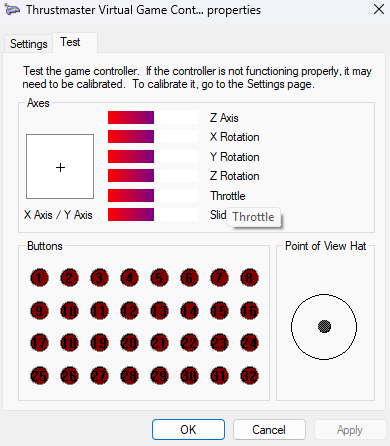Viewport: 390px width, 446px height.
Task: Click the Thrustmaster controller title bar icon
Action: click(x=12, y=10)
